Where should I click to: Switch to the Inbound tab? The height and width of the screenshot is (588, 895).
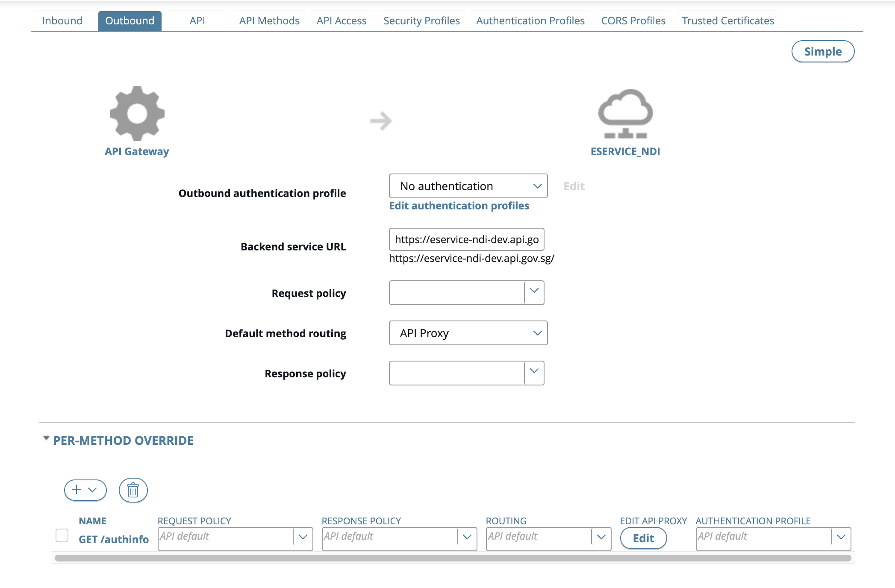(x=62, y=21)
